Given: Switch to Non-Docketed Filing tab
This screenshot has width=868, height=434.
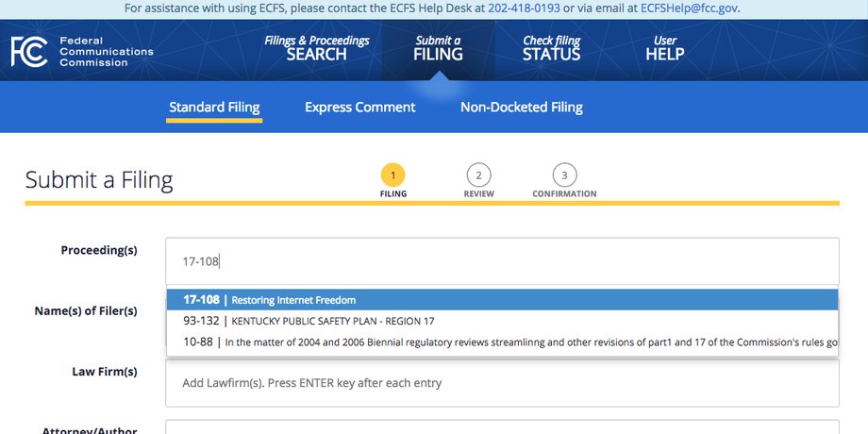Looking at the screenshot, I should [522, 108].
